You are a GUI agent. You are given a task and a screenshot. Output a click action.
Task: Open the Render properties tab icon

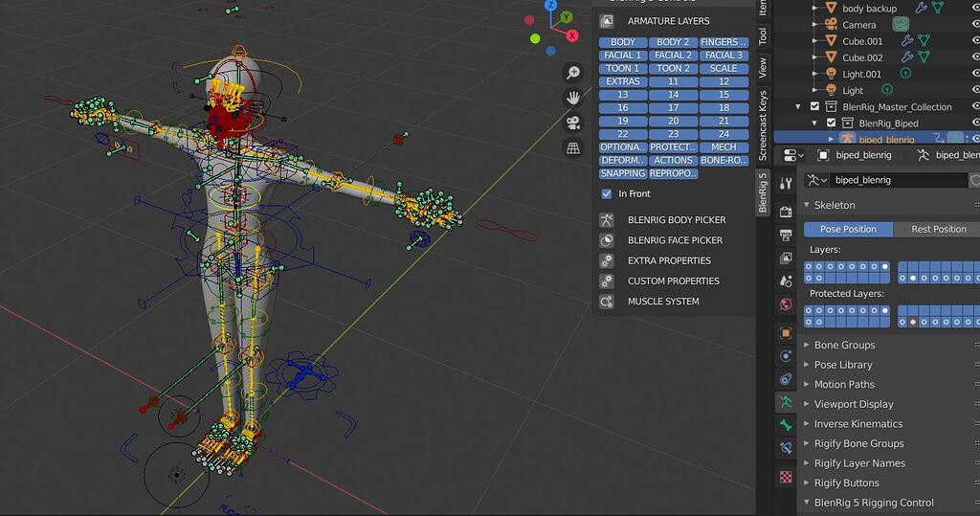(786, 212)
